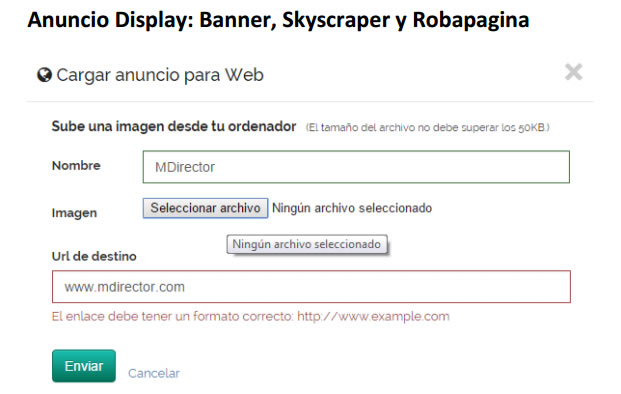Click the 'Ningún archivo seleccionado' text beside the button
Viewport: 621px width, 394px height.
coord(352,208)
